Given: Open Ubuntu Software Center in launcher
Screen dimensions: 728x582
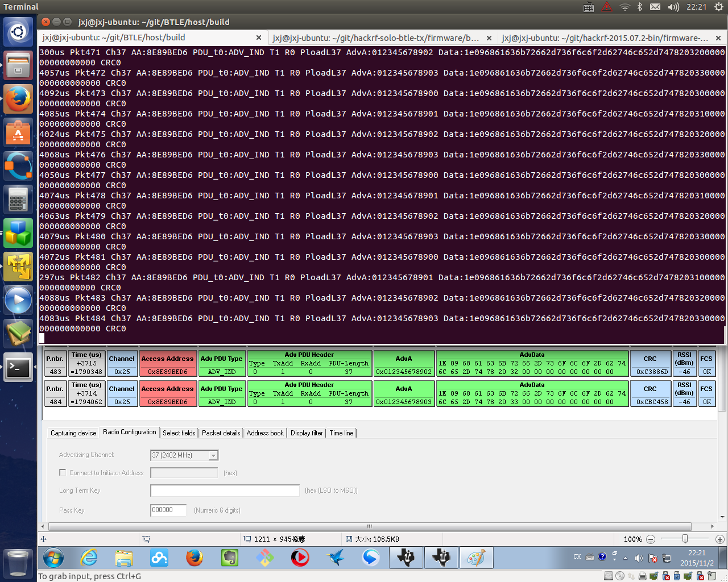Looking at the screenshot, I should [18, 132].
